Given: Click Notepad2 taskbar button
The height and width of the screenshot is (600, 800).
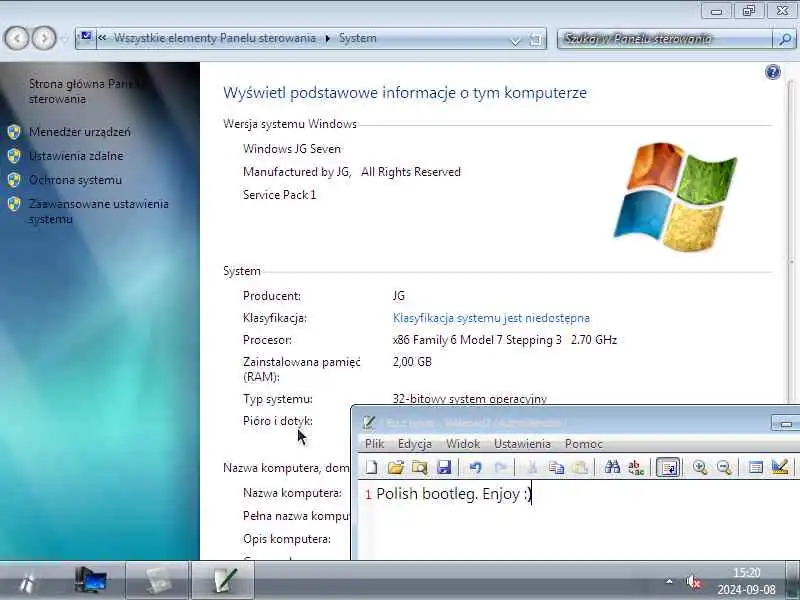Looking at the screenshot, I should 223,581.
